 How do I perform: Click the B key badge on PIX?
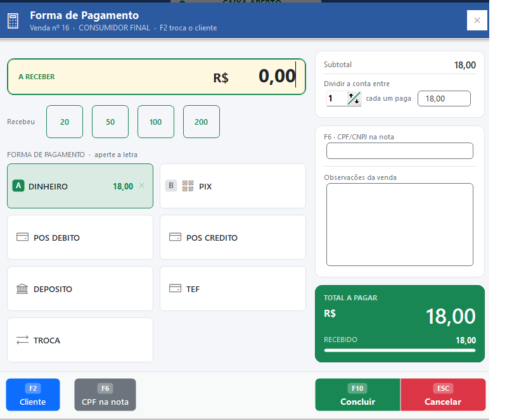coord(171,186)
